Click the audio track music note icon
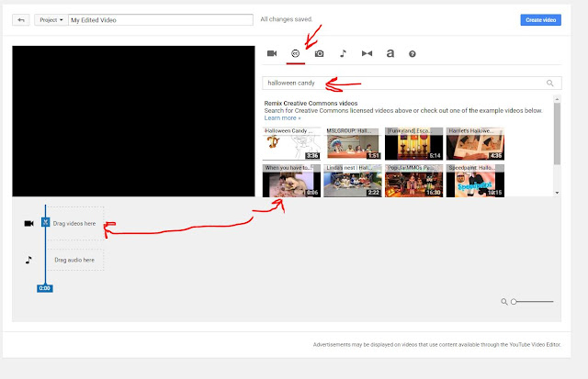Image resolution: width=588 pixels, height=379 pixels. pyautogui.click(x=28, y=260)
